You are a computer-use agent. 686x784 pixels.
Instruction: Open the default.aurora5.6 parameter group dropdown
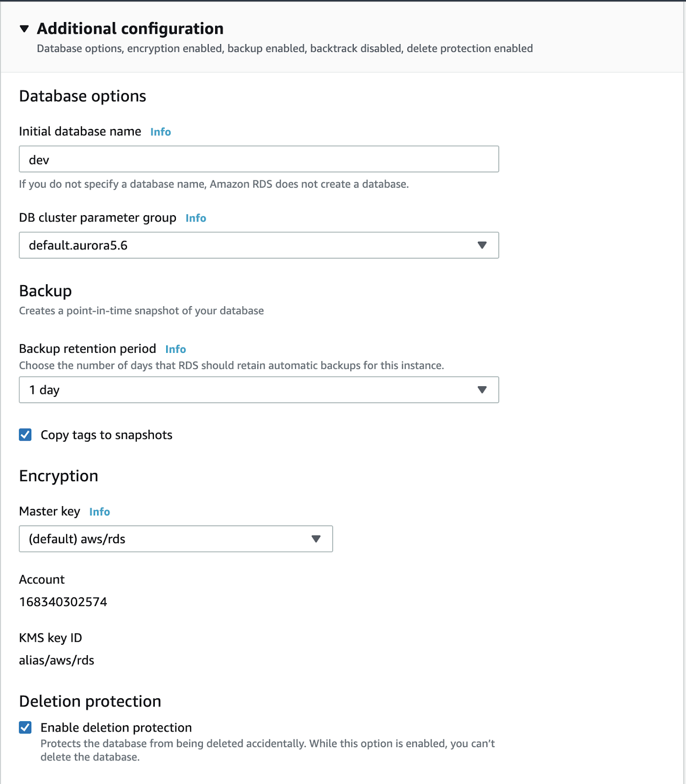[259, 245]
